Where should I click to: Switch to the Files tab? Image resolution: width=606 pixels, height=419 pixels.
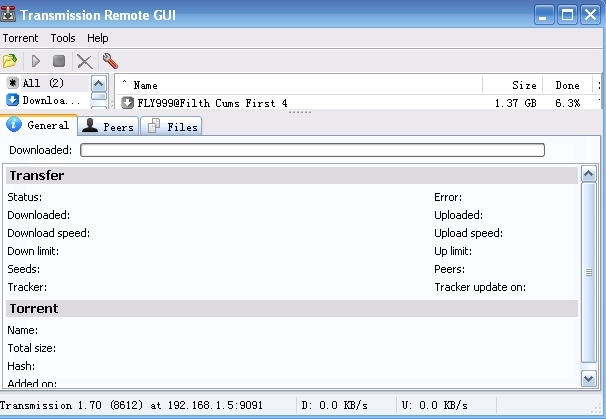(172, 126)
